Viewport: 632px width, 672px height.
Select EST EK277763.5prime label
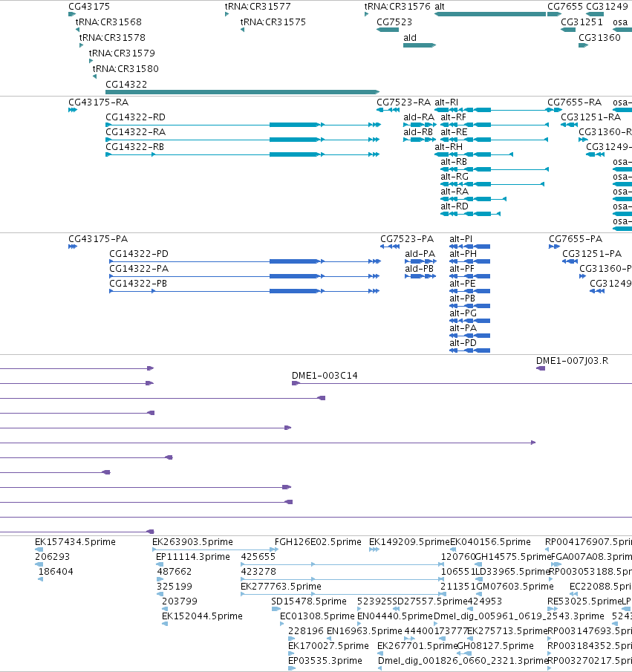(281, 587)
